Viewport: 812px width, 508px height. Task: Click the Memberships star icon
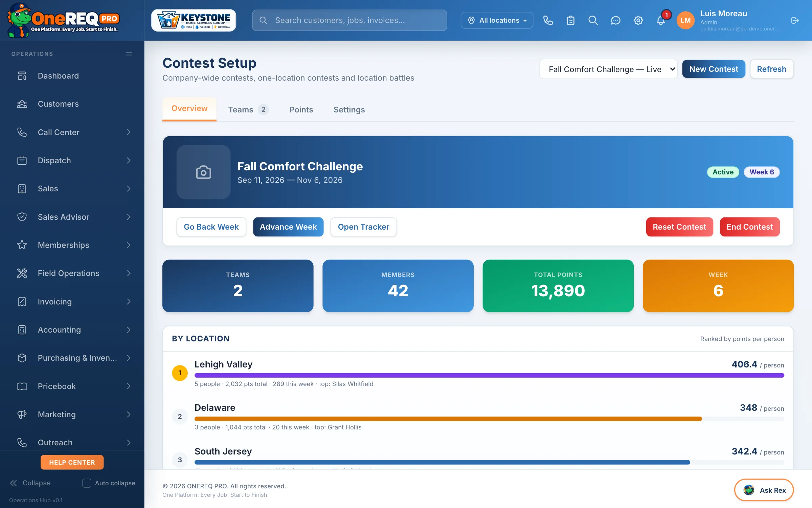22,245
